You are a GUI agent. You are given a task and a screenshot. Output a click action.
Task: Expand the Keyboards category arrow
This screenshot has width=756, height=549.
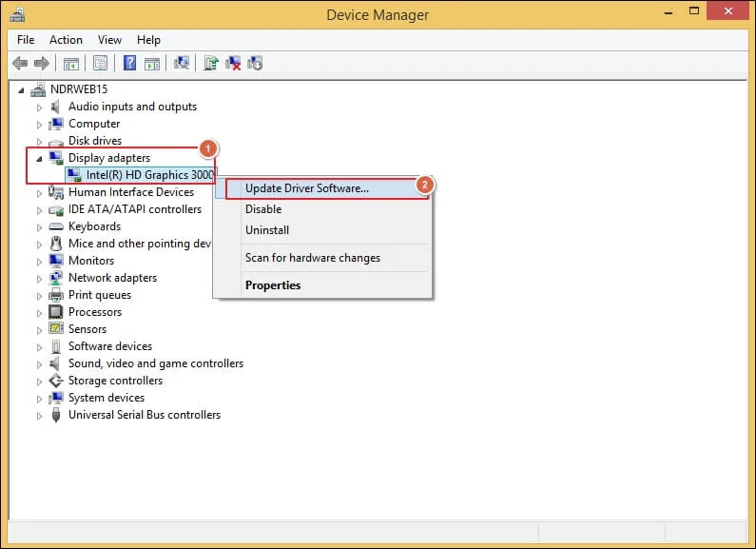point(39,227)
